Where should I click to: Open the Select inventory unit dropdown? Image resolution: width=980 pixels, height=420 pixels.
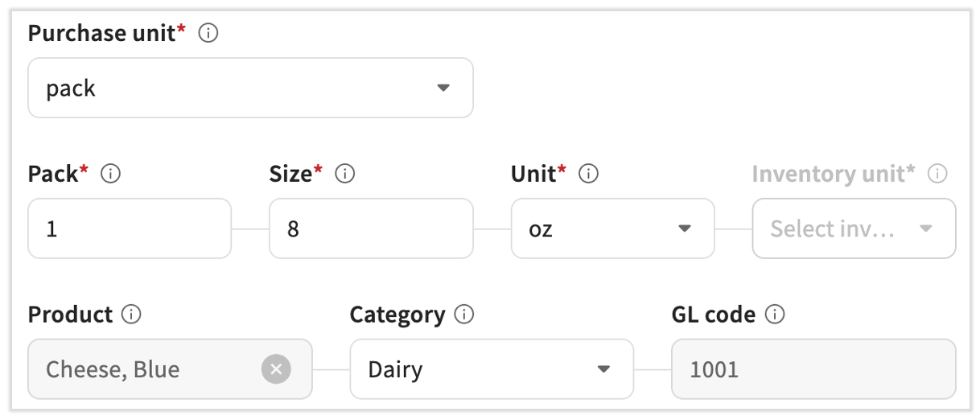854,229
